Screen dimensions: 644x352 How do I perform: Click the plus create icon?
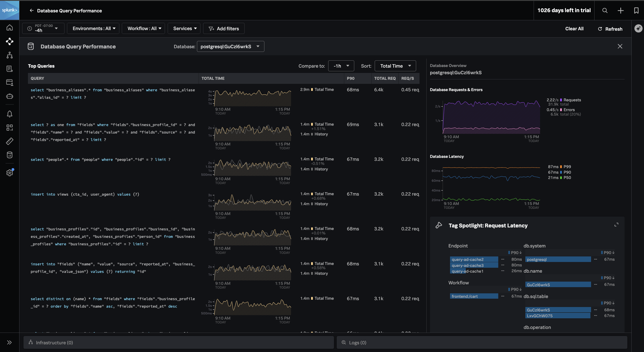(x=621, y=10)
